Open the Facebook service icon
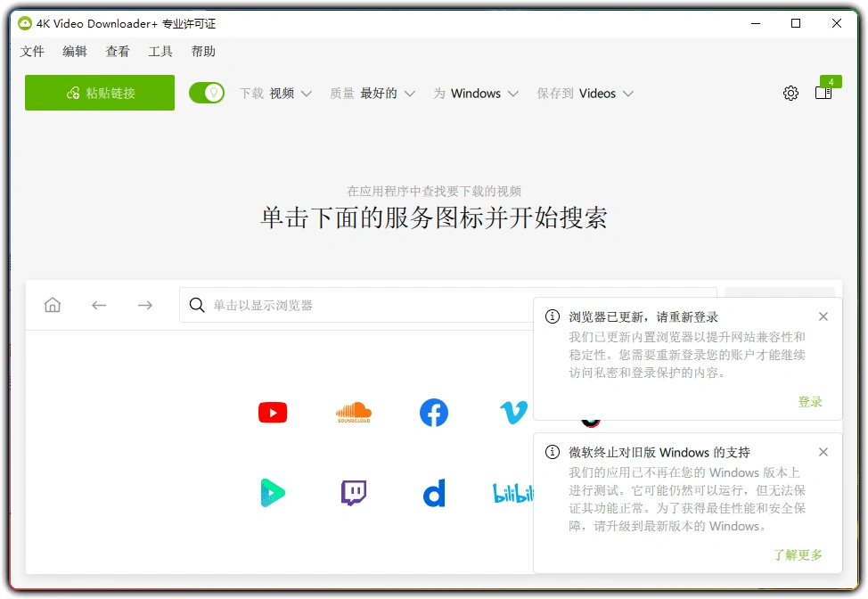The height and width of the screenshot is (599, 868). coord(433,413)
